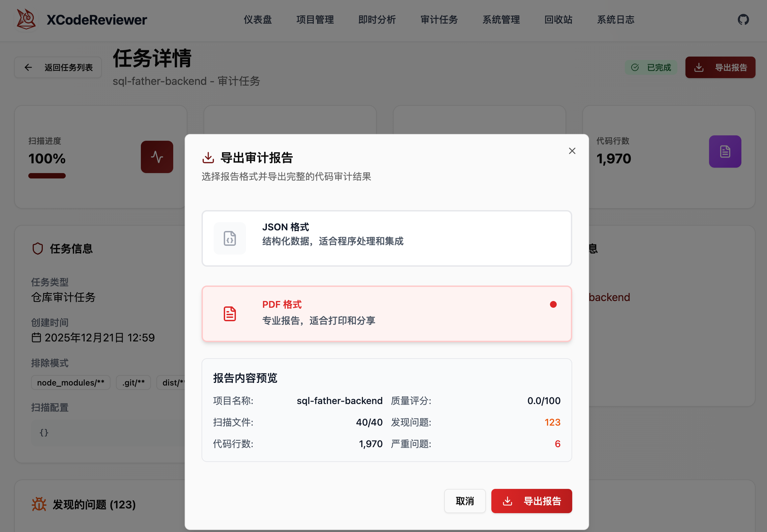Click the 取消 button in the dialog
Screen dimensions: 767x532
coord(465,501)
